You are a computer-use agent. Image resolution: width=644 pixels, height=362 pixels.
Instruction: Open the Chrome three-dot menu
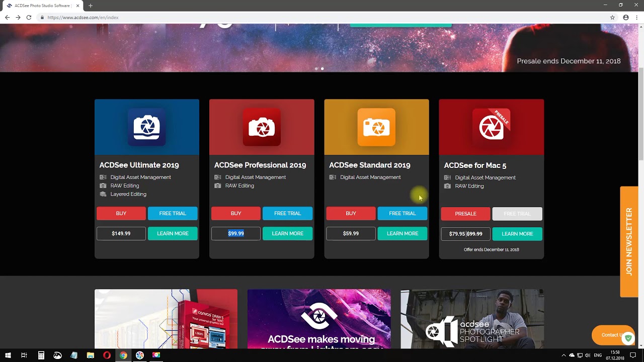[x=637, y=17]
